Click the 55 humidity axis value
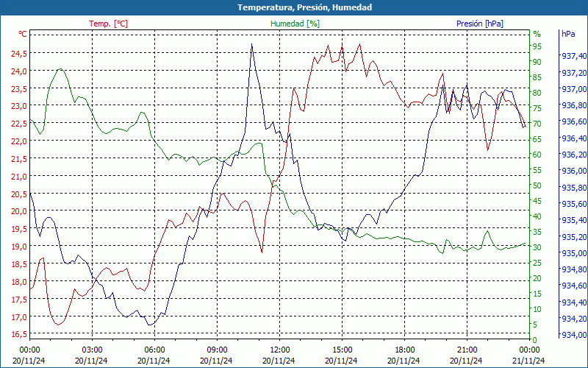The height and width of the screenshot is (368, 588). 537,170
